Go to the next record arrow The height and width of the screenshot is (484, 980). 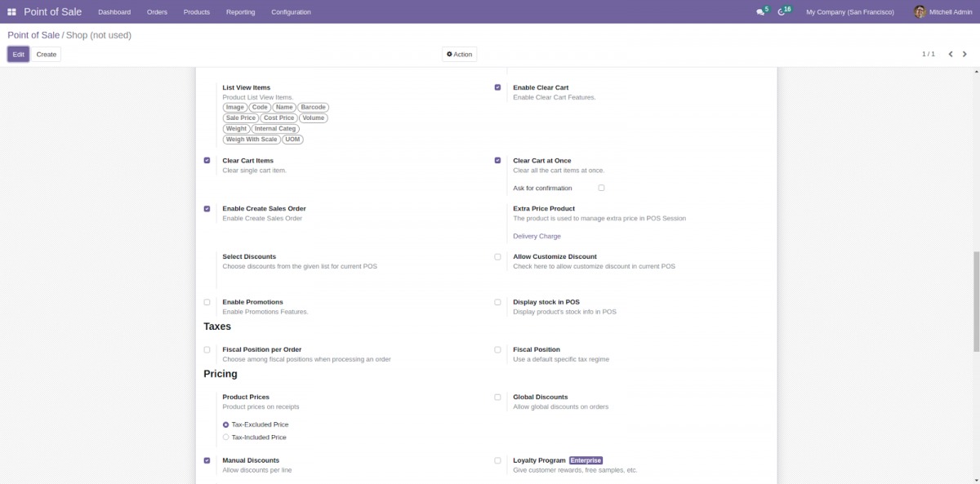tap(964, 55)
